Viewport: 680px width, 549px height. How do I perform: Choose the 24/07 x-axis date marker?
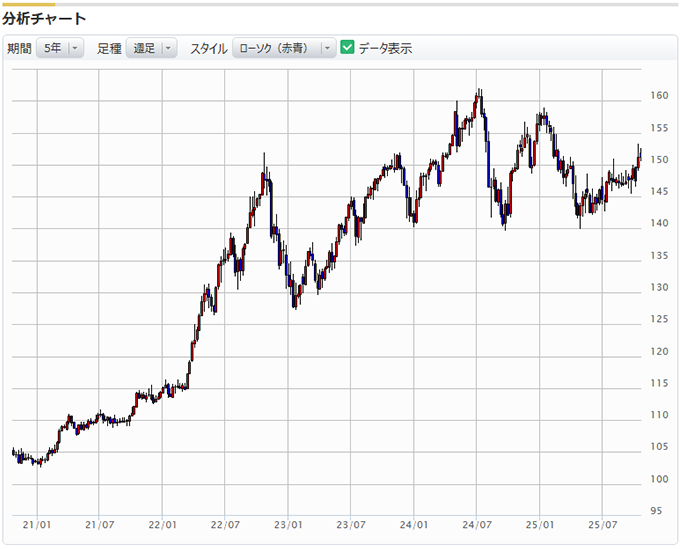[477, 524]
